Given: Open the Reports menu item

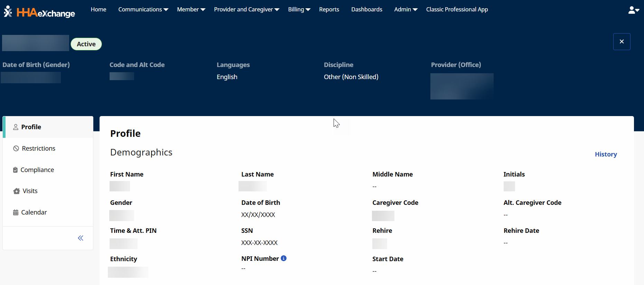Looking at the screenshot, I should coord(329,10).
